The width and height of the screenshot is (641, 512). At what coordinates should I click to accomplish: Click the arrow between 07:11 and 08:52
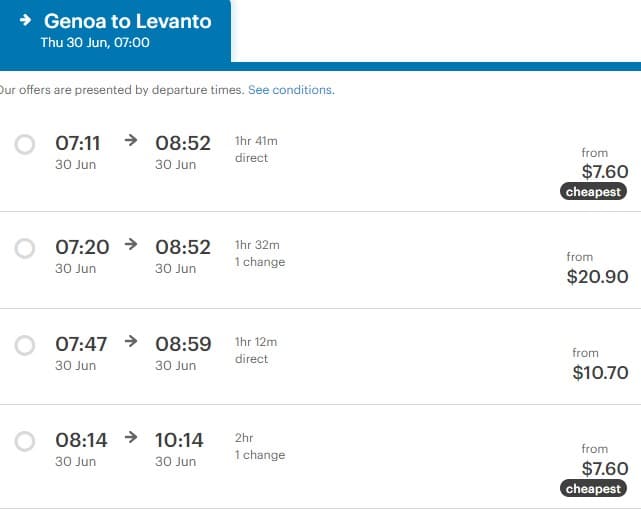(x=130, y=141)
